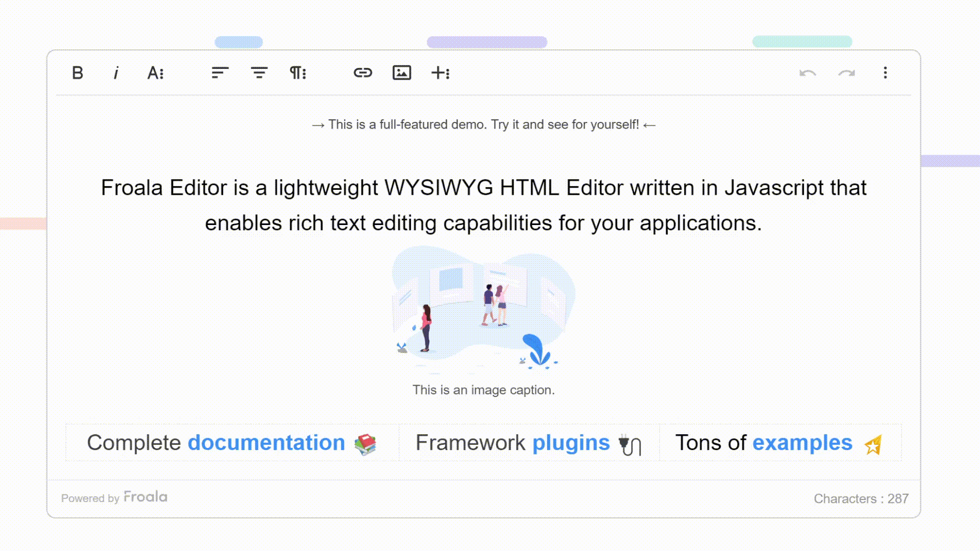Select the gallery illustration image
This screenshot has height=551, width=980.
click(483, 309)
